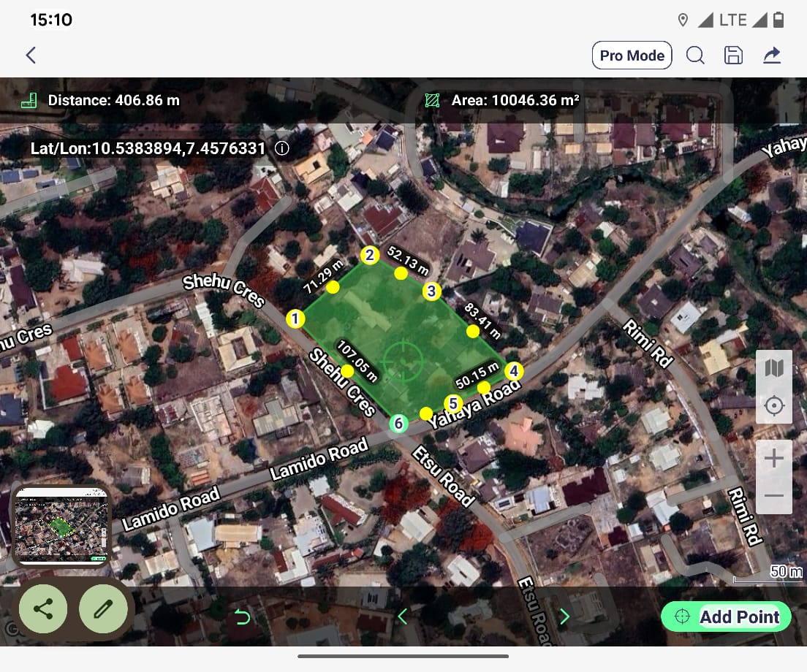Go to the previous point using the left chevron
Image resolution: width=807 pixels, height=672 pixels.
[402, 617]
